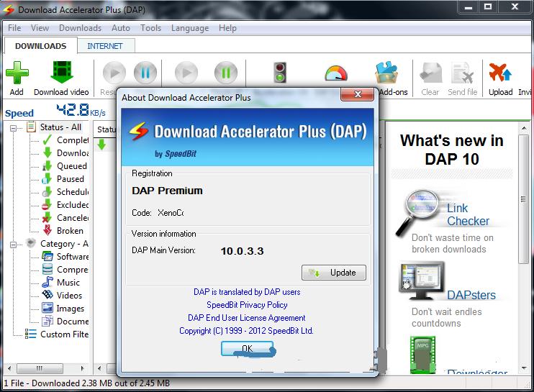Open the View menu
The image size is (534, 392).
coord(40,28)
